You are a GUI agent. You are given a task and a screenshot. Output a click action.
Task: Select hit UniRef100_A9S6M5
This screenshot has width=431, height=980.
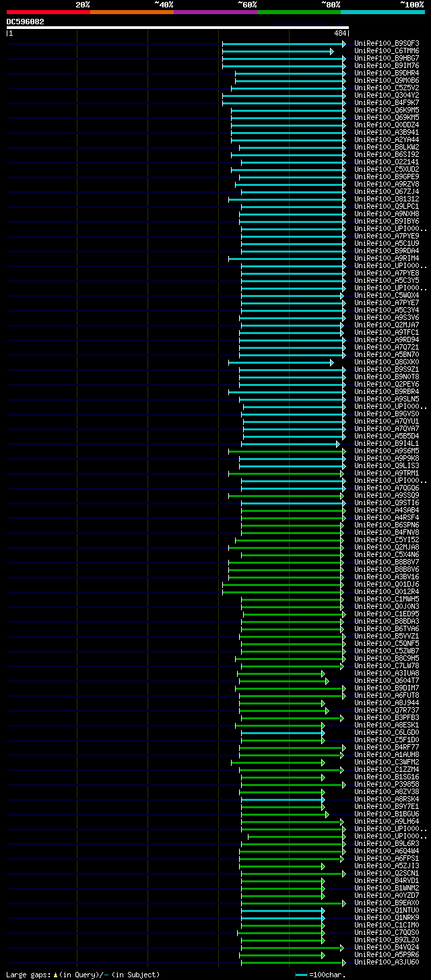(387, 451)
